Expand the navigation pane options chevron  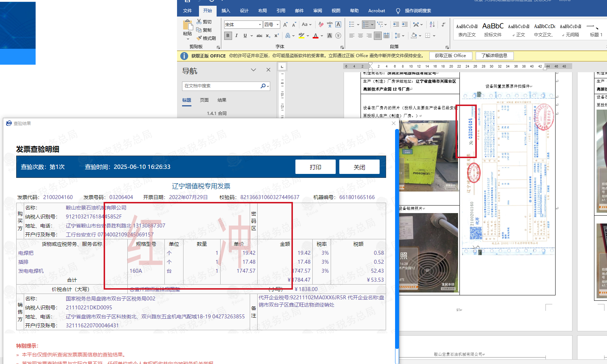tap(253, 70)
